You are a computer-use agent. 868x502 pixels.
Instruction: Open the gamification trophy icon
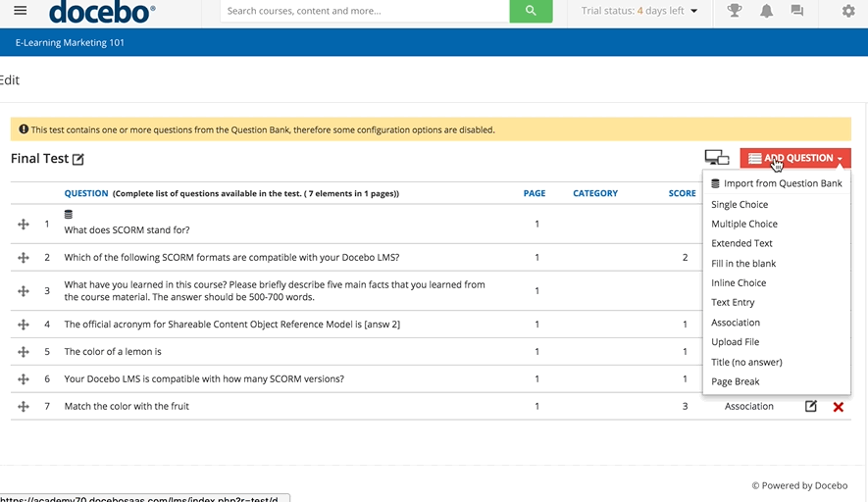[735, 11]
